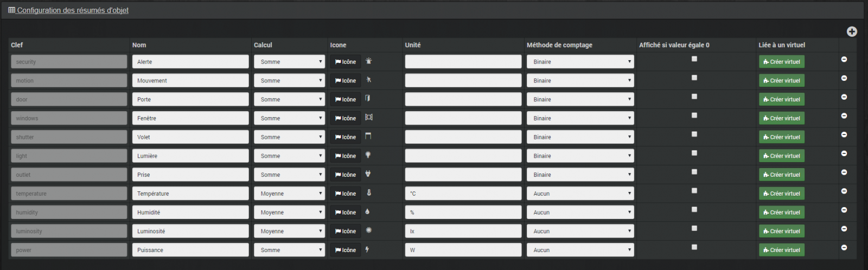
Task: Click the light bulb icon for Lumière
Action: pos(368,155)
